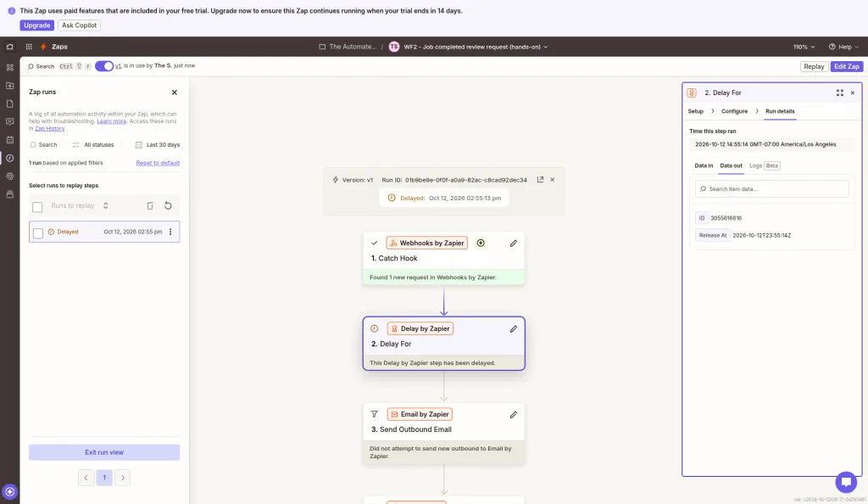
Task: Go to previous runs page arrow
Action: coord(86,478)
